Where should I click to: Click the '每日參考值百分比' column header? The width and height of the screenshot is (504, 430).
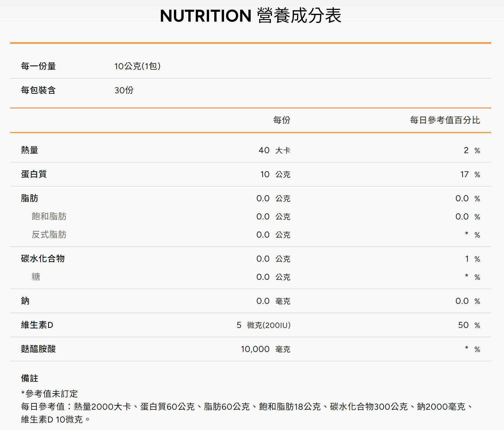point(445,120)
